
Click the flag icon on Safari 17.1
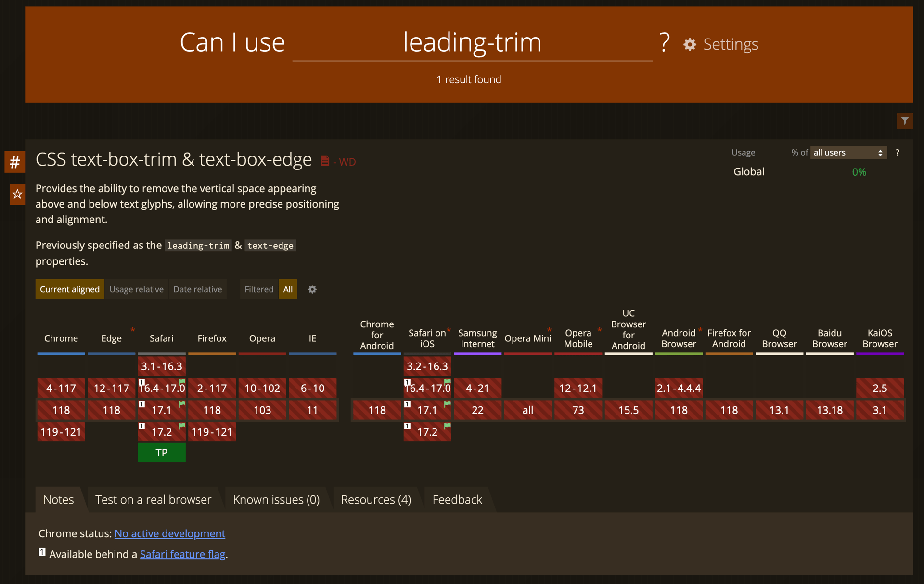tap(182, 403)
